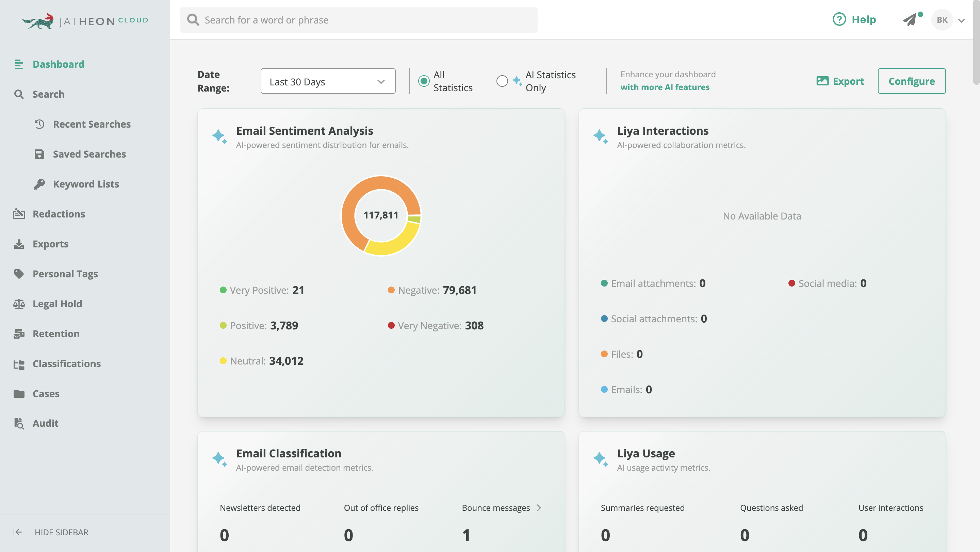Open the 'with more AI features' link
Image resolution: width=980 pixels, height=552 pixels.
[x=665, y=87]
